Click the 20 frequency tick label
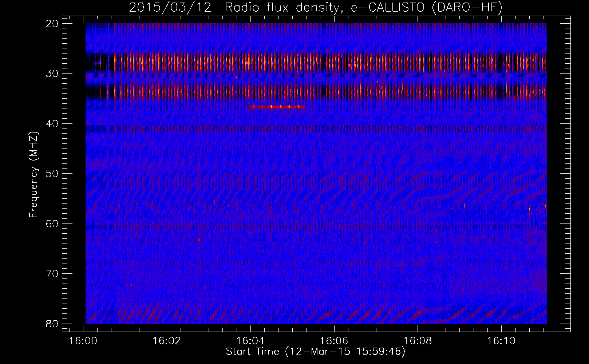The width and height of the screenshot is (589, 364). click(x=52, y=24)
